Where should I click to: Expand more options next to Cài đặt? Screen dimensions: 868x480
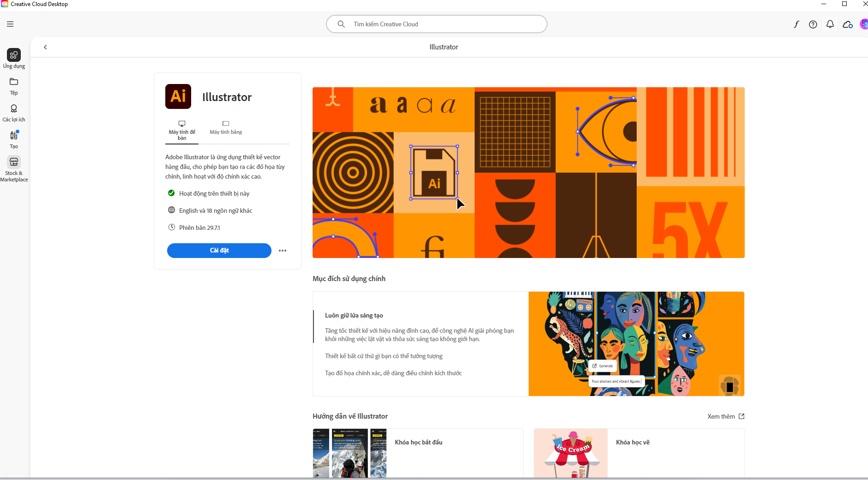pos(283,251)
